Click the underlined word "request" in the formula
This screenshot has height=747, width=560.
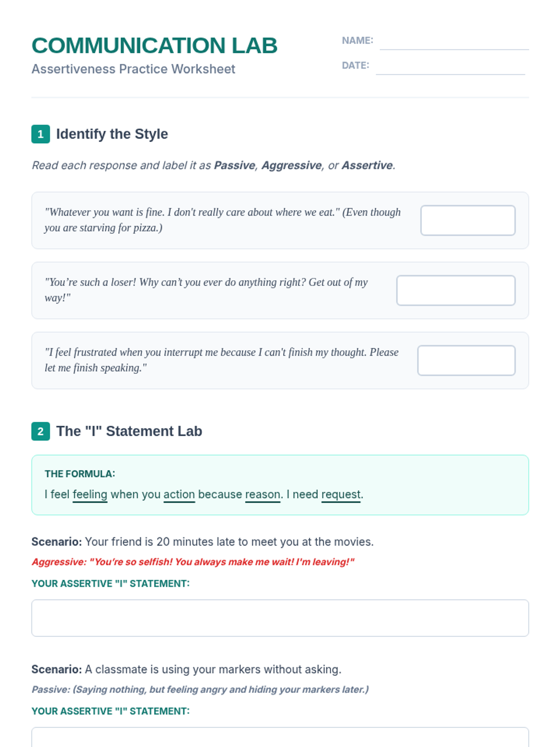(341, 494)
